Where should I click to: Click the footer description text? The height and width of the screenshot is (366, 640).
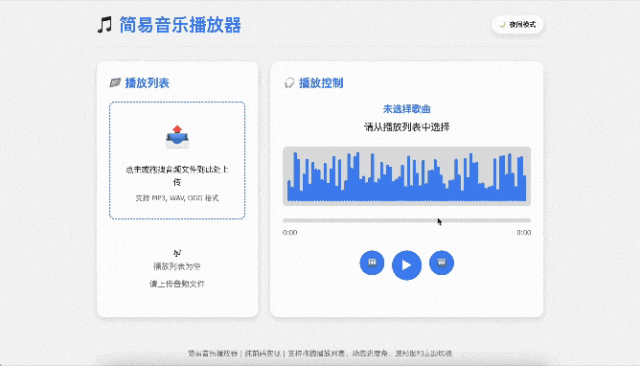320,353
